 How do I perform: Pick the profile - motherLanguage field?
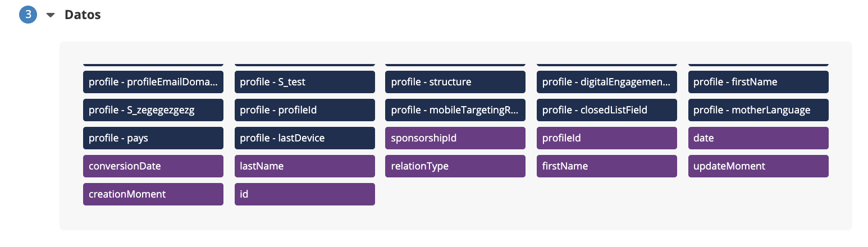click(758, 110)
